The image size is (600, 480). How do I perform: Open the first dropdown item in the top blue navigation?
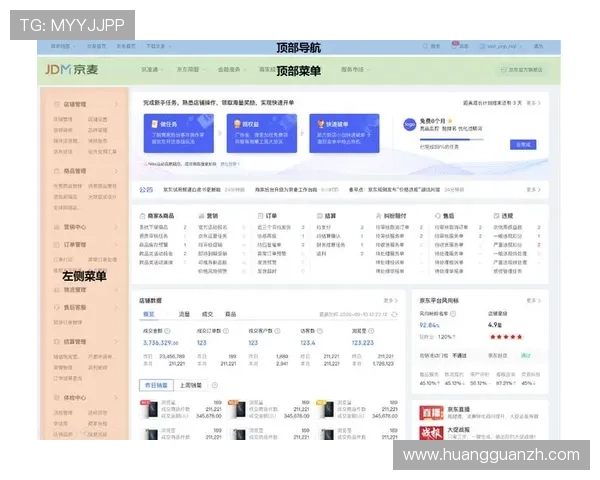tap(63, 46)
